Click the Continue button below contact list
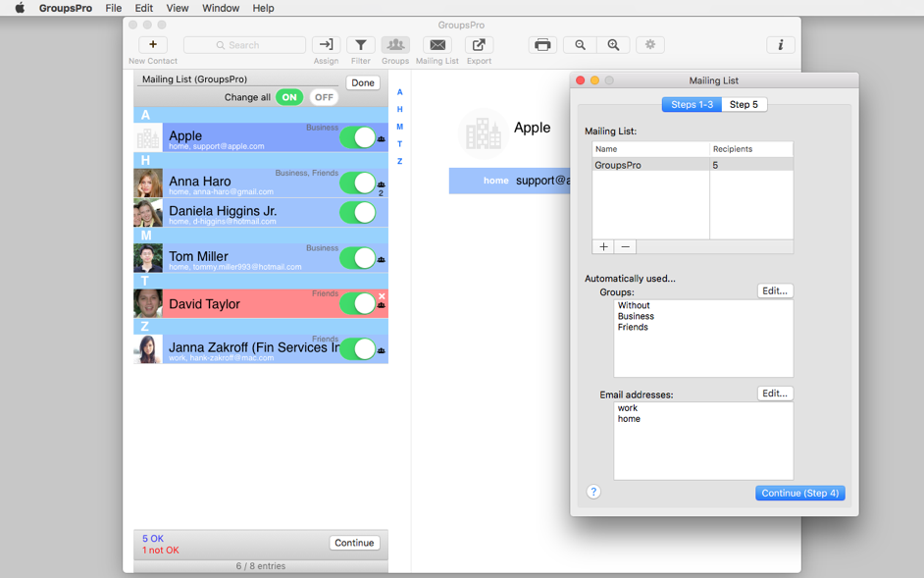The height and width of the screenshot is (578, 924). (x=354, y=543)
